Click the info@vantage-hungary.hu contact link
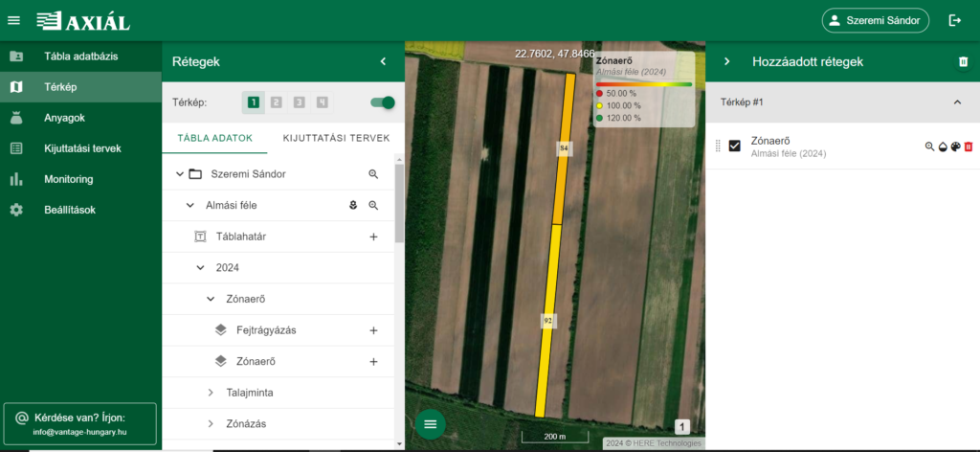This screenshot has width=980, height=452. (79, 432)
